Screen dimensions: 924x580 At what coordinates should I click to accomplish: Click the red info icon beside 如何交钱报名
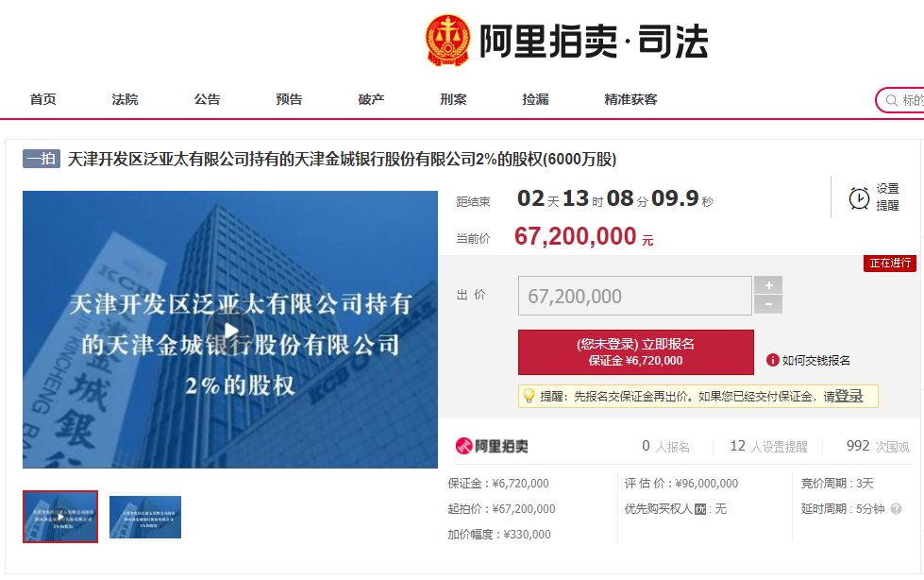pyautogui.click(x=772, y=360)
